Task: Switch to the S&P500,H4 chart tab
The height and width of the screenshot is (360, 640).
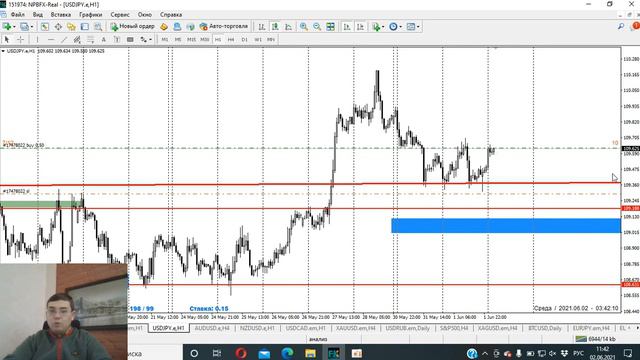Action: click(455, 328)
